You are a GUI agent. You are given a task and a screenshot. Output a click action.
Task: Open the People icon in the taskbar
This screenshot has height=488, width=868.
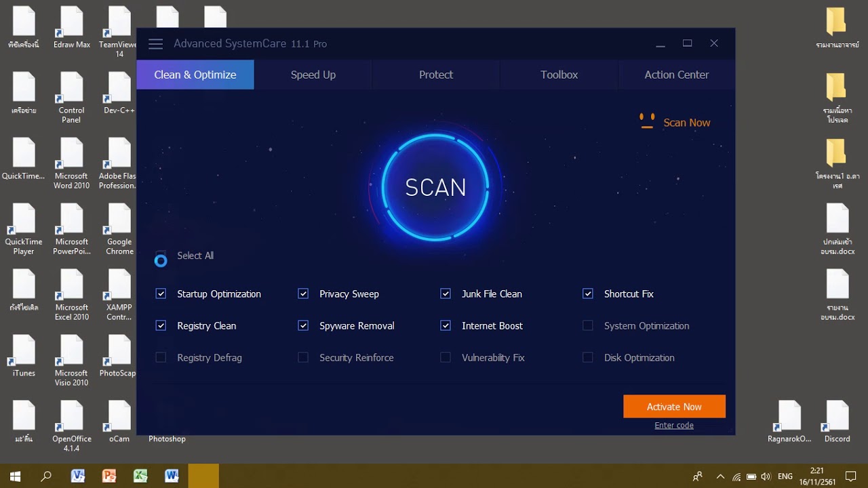pos(697,476)
